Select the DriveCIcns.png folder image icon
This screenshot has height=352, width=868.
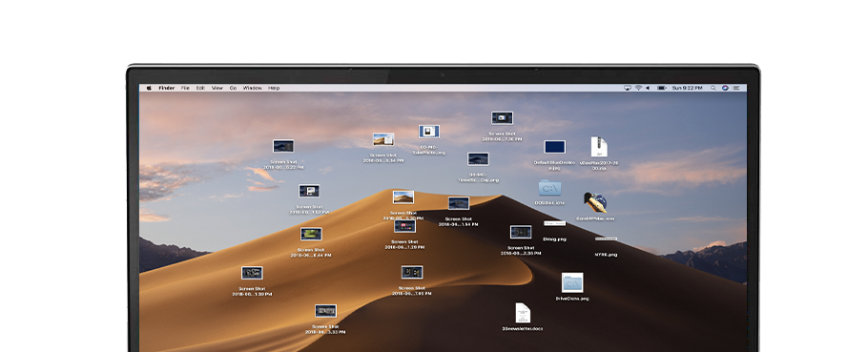tap(572, 282)
